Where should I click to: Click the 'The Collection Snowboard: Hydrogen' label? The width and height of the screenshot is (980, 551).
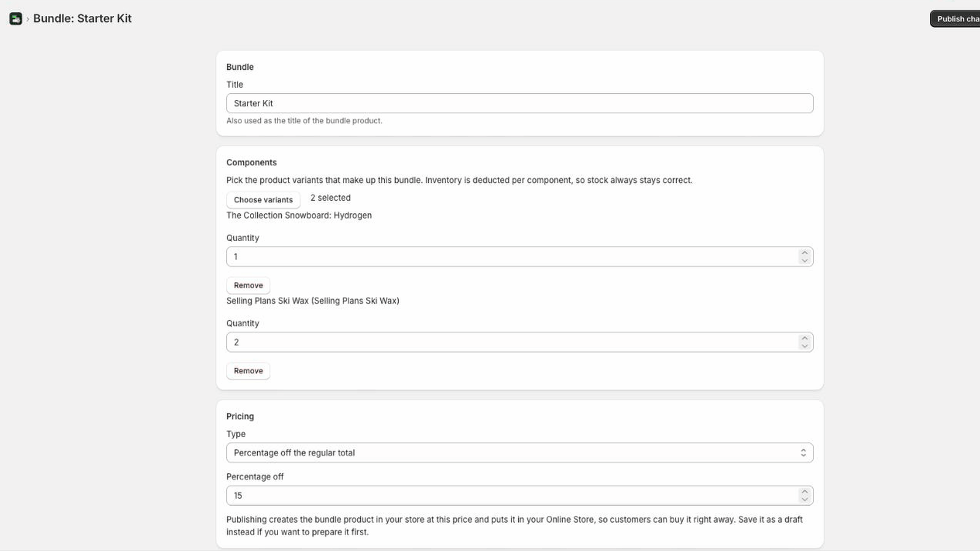pyautogui.click(x=299, y=216)
